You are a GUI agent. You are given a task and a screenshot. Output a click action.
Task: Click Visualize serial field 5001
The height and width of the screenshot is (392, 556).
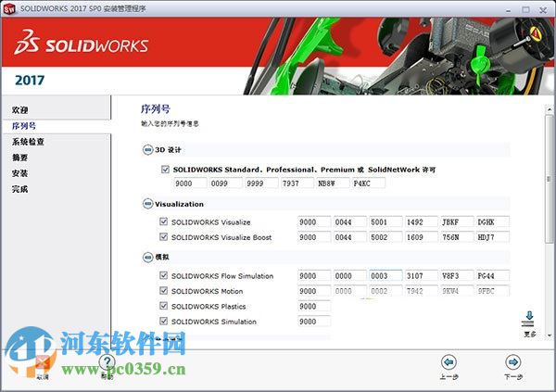(x=385, y=222)
